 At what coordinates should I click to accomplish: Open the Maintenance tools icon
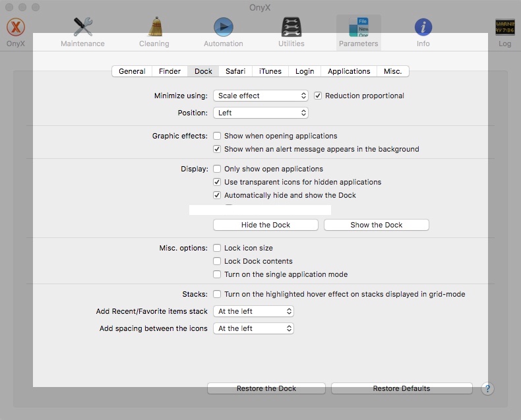(82, 27)
